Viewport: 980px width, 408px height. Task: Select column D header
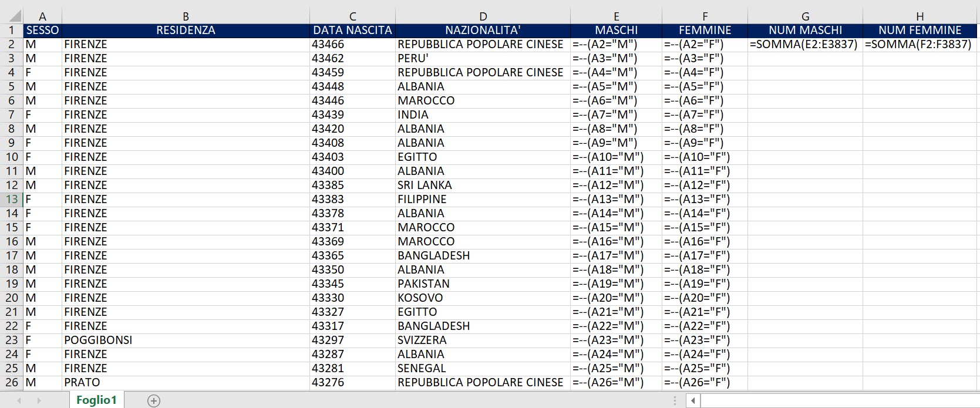point(483,16)
